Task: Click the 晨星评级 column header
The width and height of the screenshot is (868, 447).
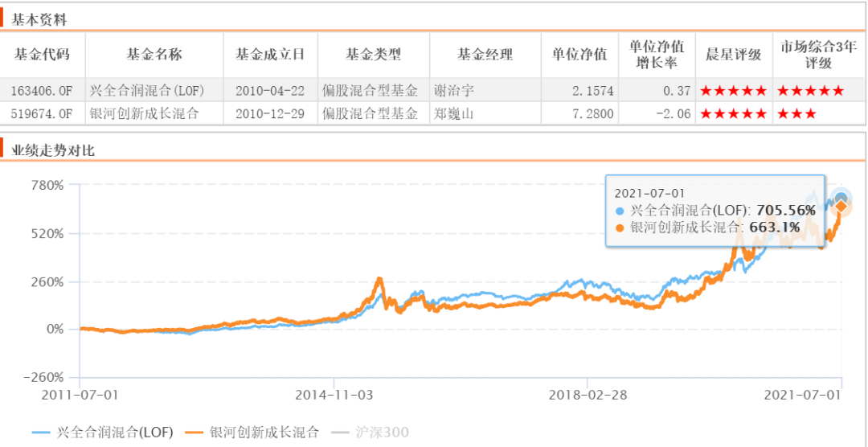Action: point(734,55)
